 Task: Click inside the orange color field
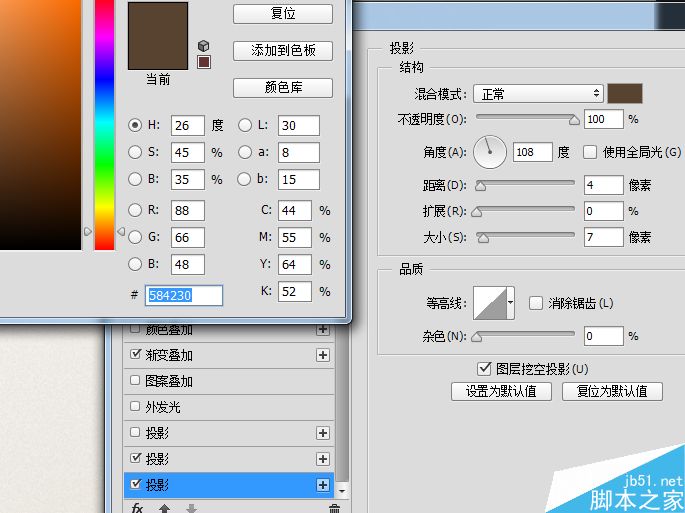click(40, 125)
